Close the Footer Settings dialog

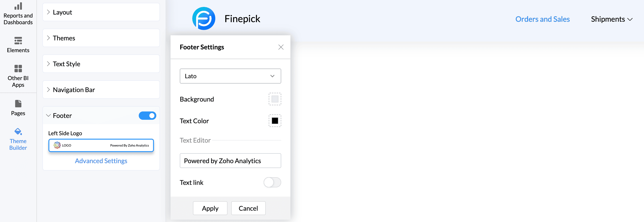pos(281,47)
